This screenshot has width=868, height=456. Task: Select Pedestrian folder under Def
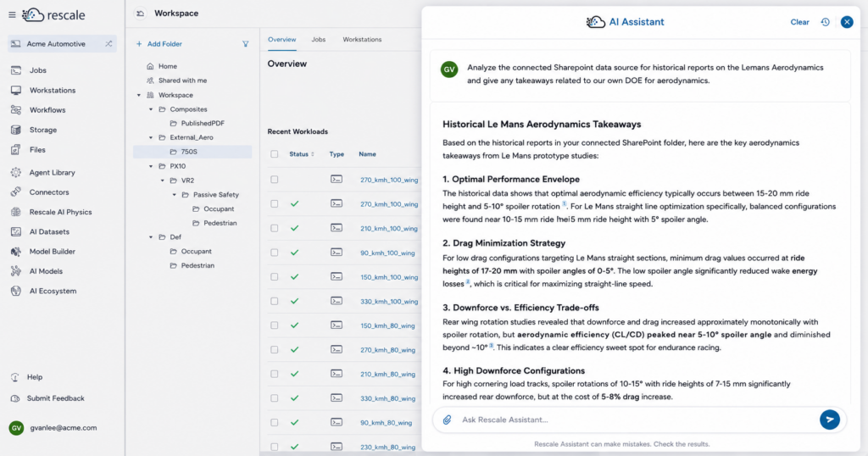click(198, 265)
